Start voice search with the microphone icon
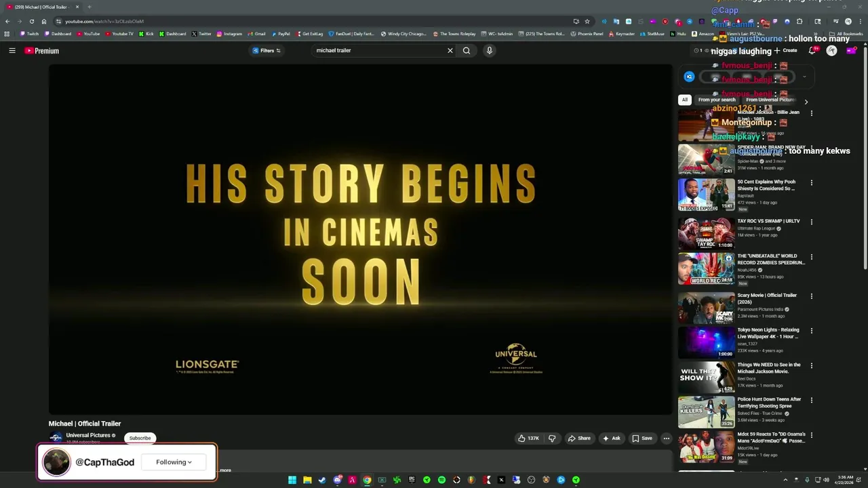Image resolution: width=868 pixels, height=488 pixels. (x=489, y=50)
